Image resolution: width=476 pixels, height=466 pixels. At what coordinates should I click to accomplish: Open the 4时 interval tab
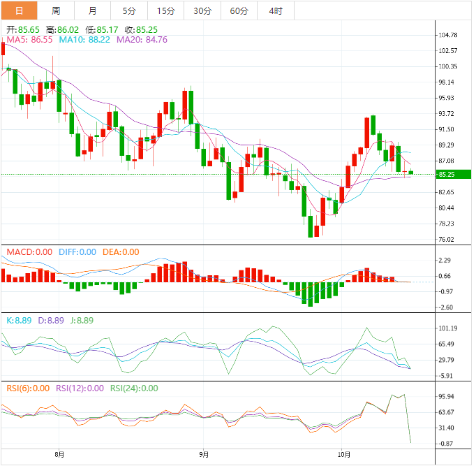click(x=276, y=10)
